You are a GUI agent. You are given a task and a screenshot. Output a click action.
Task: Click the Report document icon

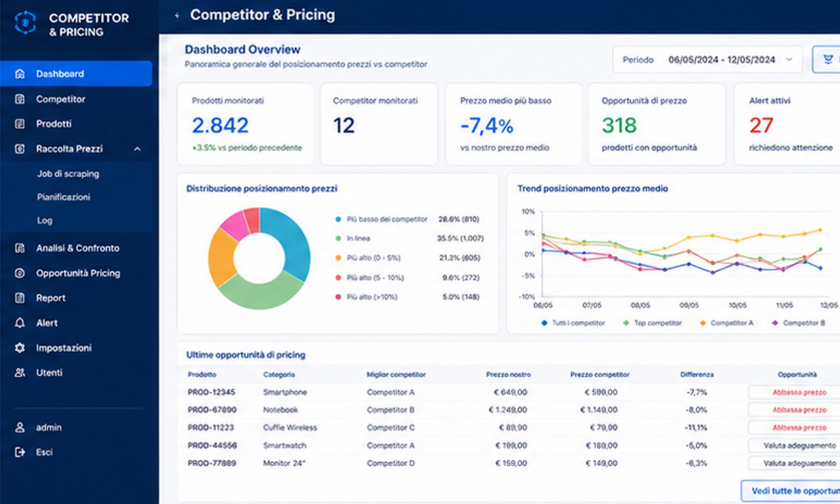tap(20, 298)
